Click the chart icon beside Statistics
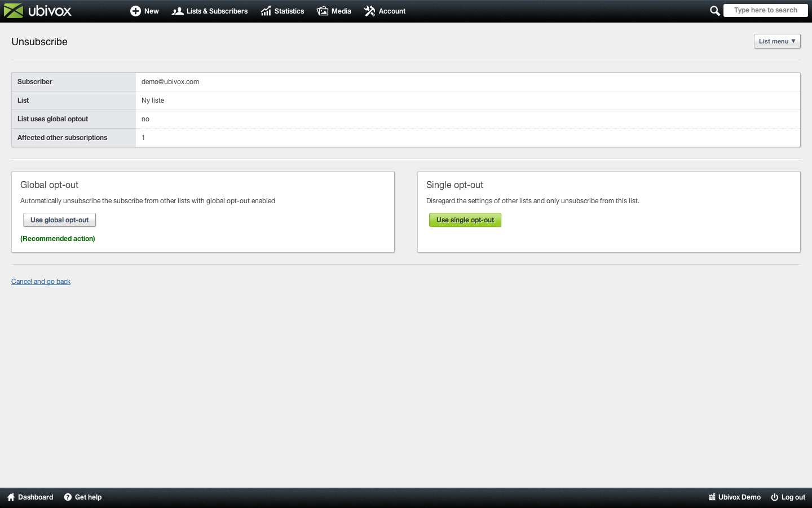 tap(266, 11)
